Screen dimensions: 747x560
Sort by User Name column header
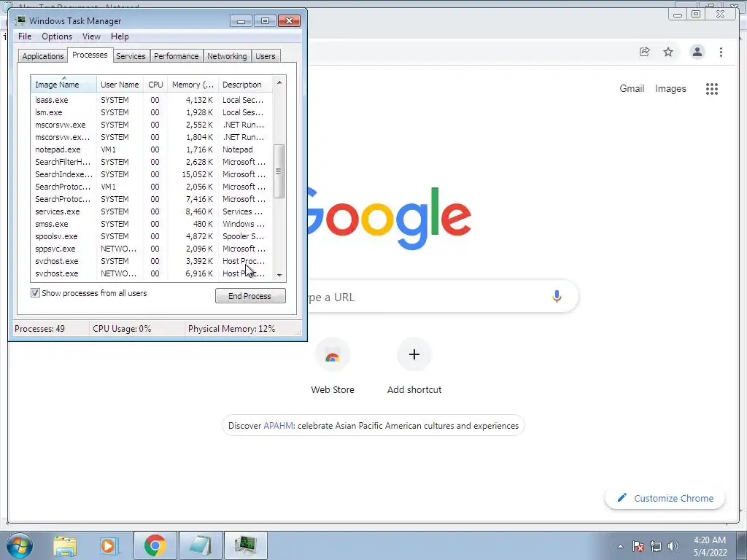pyautogui.click(x=120, y=85)
